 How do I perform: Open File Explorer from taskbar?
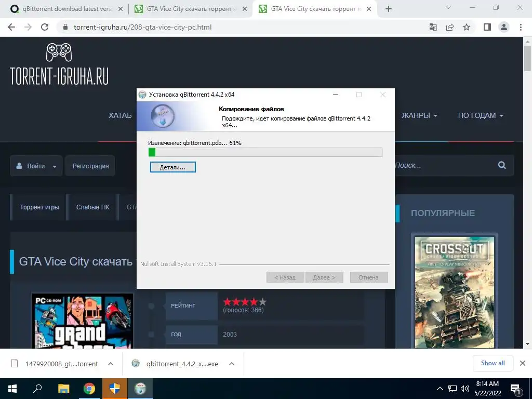[x=63, y=389]
